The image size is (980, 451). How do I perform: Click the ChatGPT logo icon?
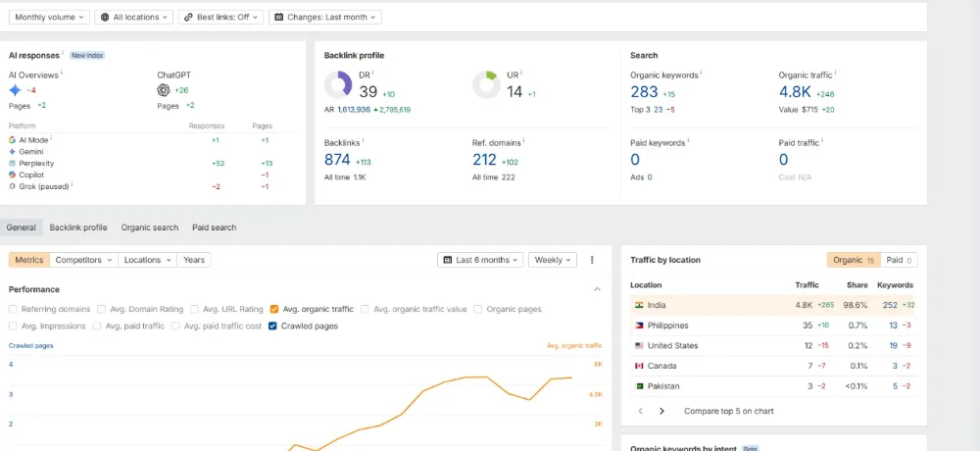[164, 90]
